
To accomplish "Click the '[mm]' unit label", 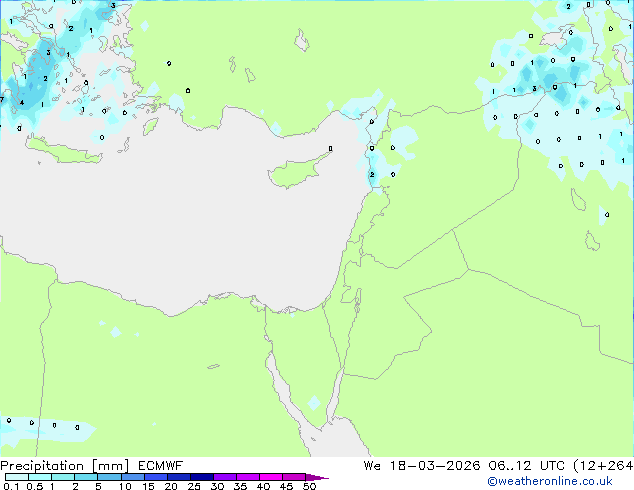I will [111, 466].
